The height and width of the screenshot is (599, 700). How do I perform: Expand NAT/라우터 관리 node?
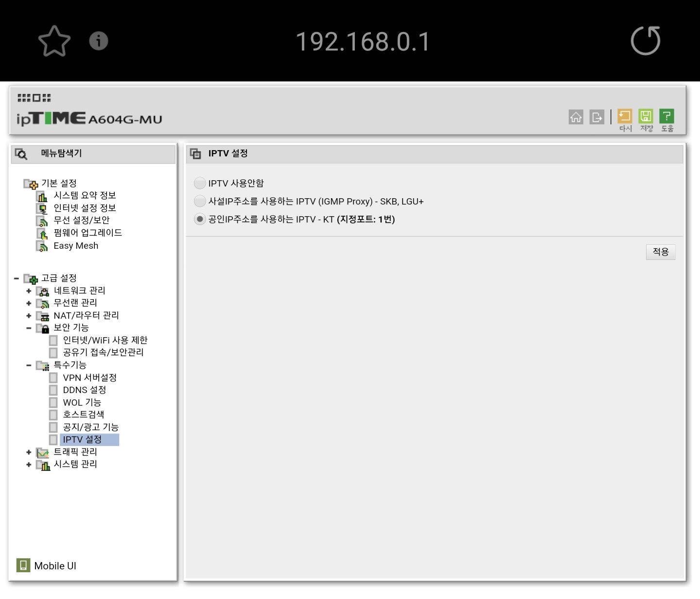pos(29,316)
